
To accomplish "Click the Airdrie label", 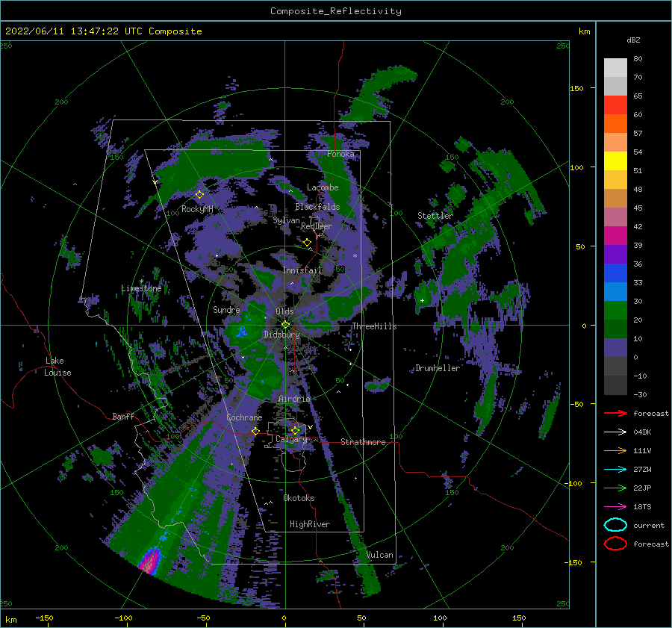I will (294, 399).
